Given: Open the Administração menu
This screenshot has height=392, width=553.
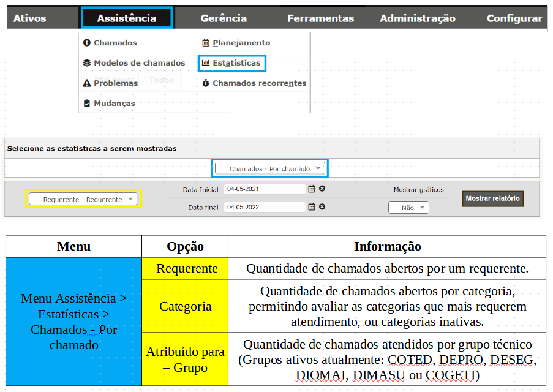Looking at the screenshot, I should point(417,18).
